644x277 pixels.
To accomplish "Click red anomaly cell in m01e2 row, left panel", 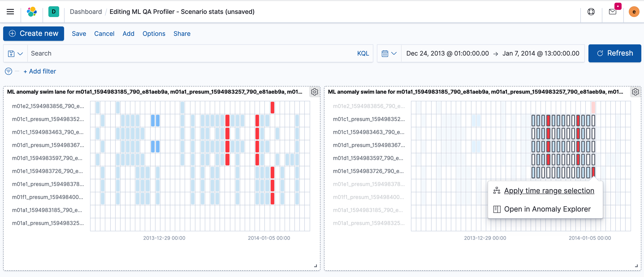I will coord(272,108).
